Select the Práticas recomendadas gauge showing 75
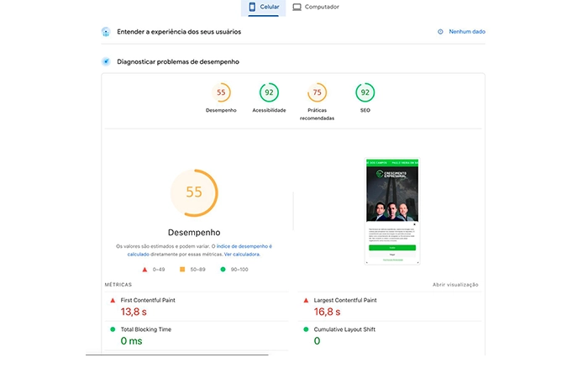588x368 pixels. pyautogui.click(x=317, y=93)
